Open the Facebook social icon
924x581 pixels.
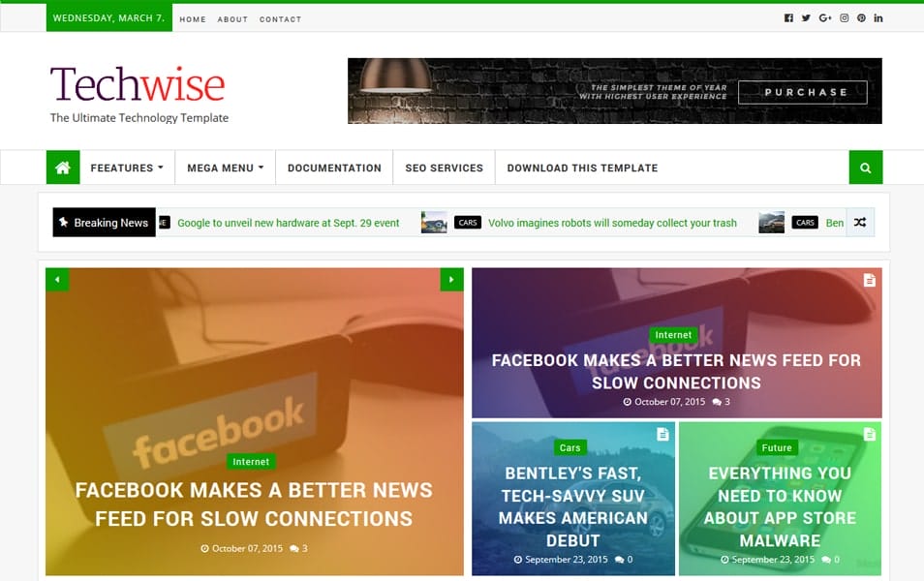tap(787, 16)
